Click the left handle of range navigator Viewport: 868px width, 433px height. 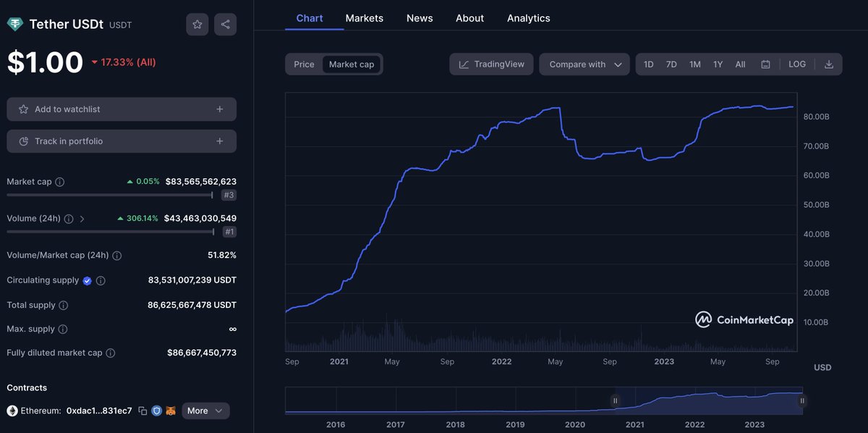(x=616, y=400)
